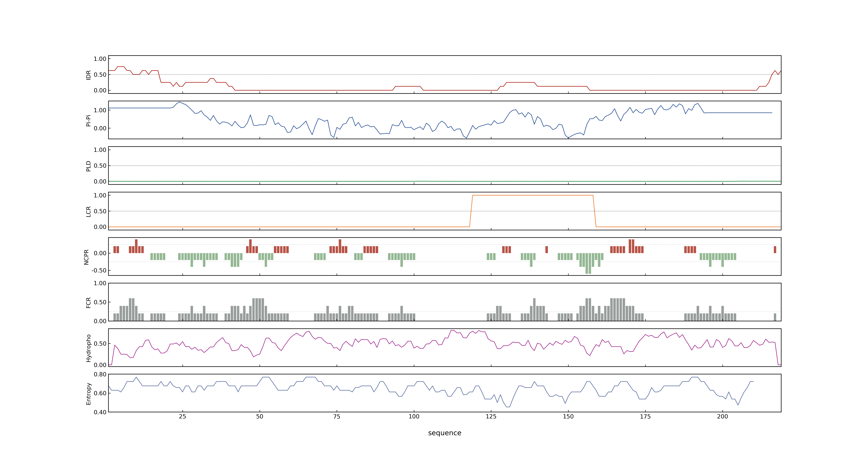The image size is (868, 463).
Task: Click the 0.50 tick on FCR axis
Action: tap(100, 302)
